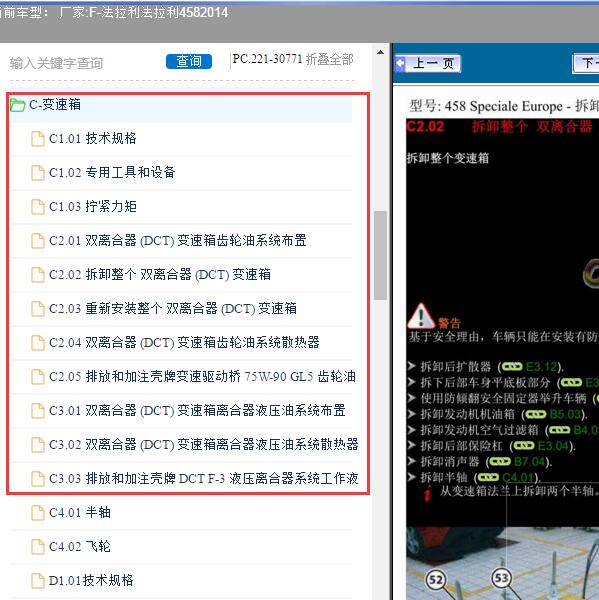Click the 下一页 next page button

pos(586,64)
